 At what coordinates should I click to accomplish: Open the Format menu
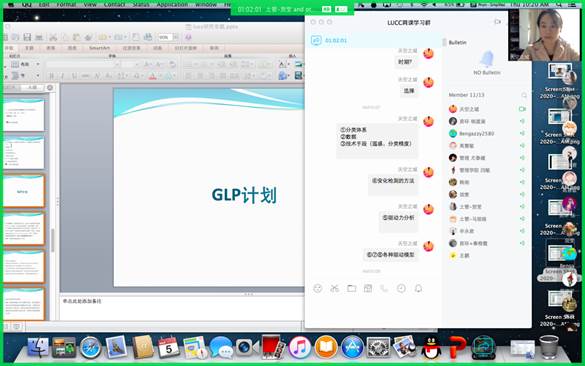pyautogui.click(x=66, y=4)
